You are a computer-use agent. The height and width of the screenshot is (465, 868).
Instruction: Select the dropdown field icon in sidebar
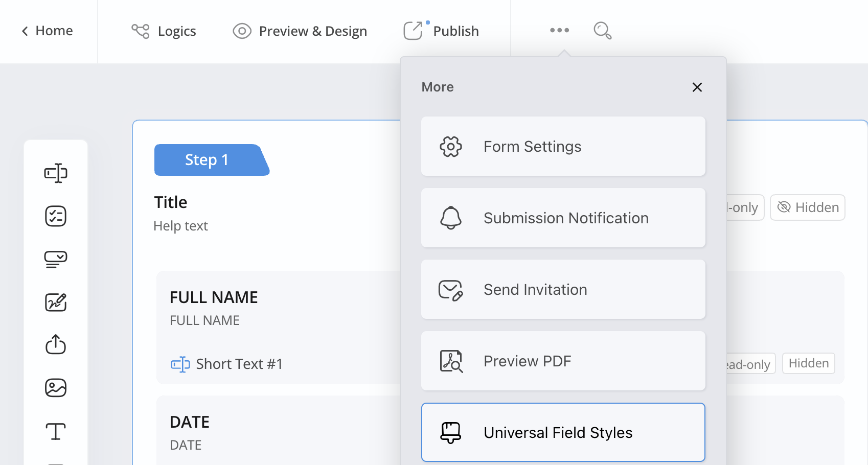pos(56,259)
